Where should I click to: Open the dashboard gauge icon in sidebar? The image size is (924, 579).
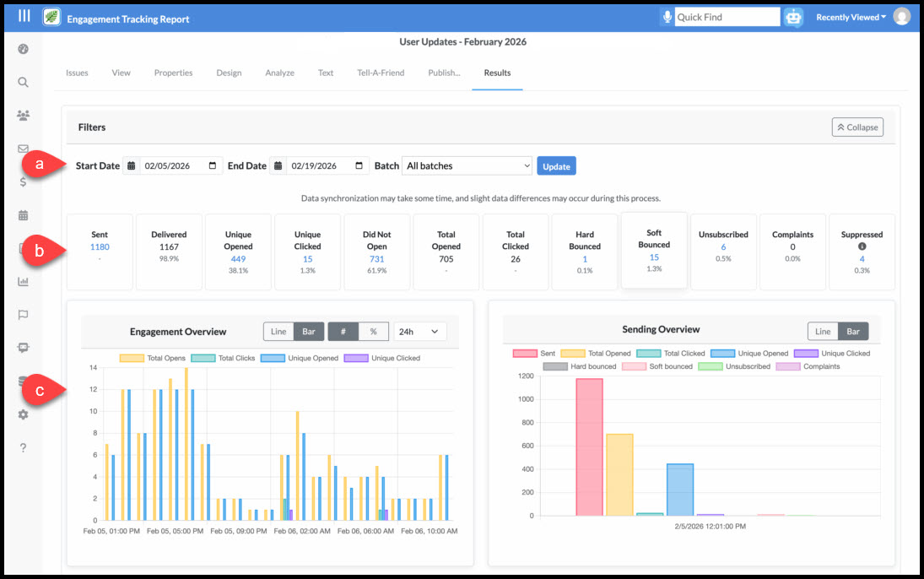coord(23,49)
